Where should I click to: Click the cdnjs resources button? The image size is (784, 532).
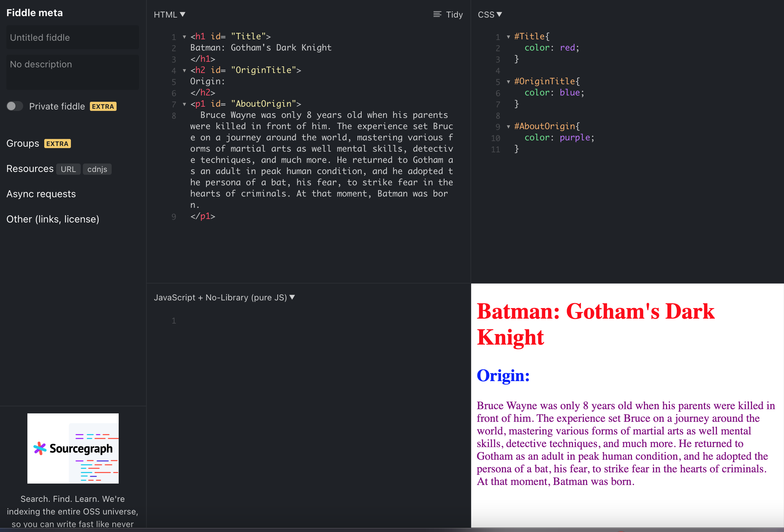point(97,169)
